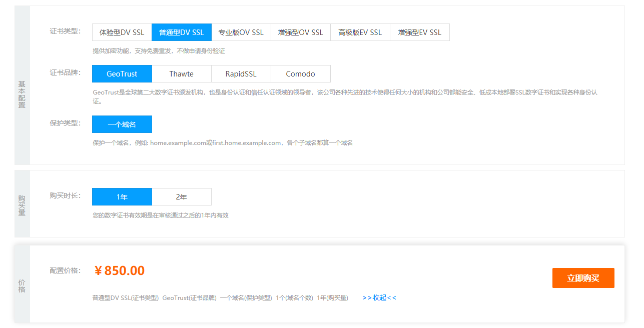Click the ¥850.00 configuration price

120,271
